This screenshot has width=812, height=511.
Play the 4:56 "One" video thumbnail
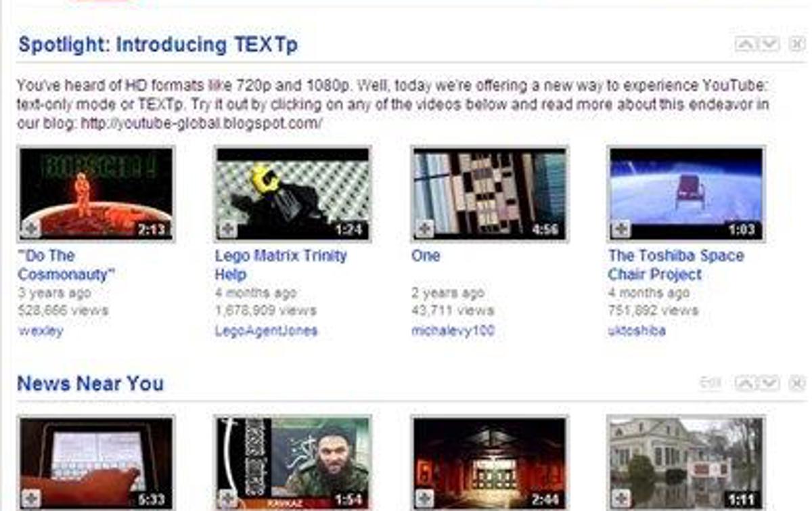coord(489,194)
